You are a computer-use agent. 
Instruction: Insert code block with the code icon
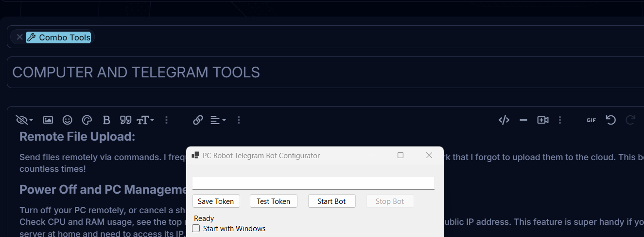pyautogui.click(x=504, y=120)
